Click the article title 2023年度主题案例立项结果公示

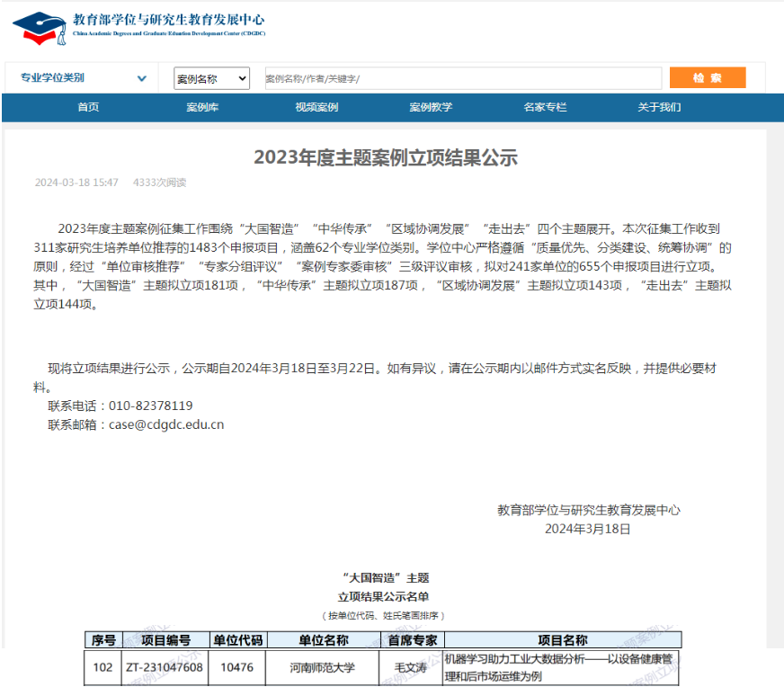pyautogui.click(x=386, y=157)
